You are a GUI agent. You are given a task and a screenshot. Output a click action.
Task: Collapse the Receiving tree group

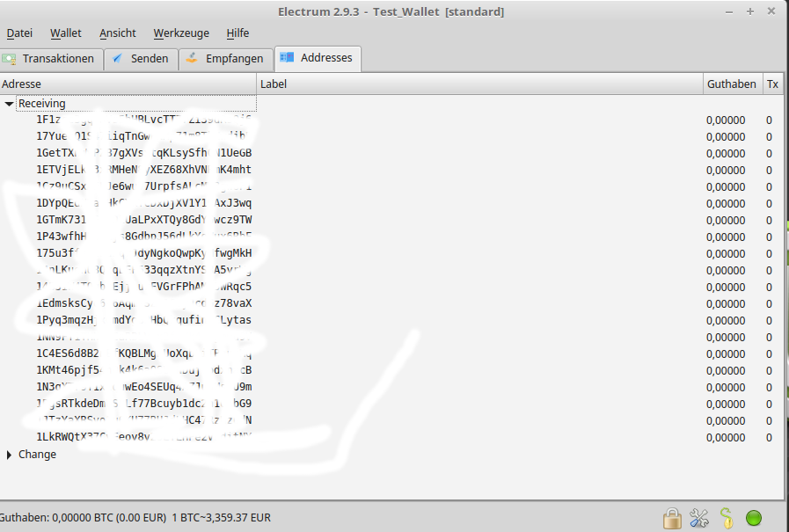pyautogui.click(x=9, y=104)
